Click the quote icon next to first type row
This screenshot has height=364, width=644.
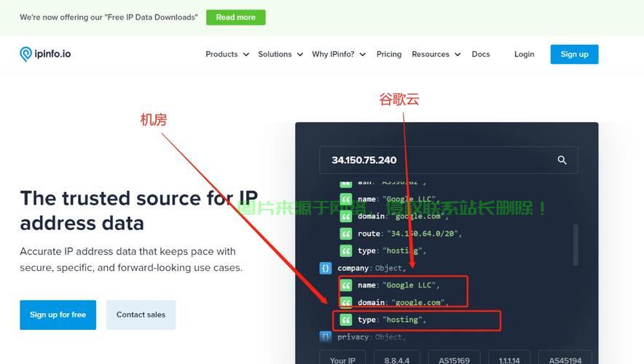[x=346, y=250]
